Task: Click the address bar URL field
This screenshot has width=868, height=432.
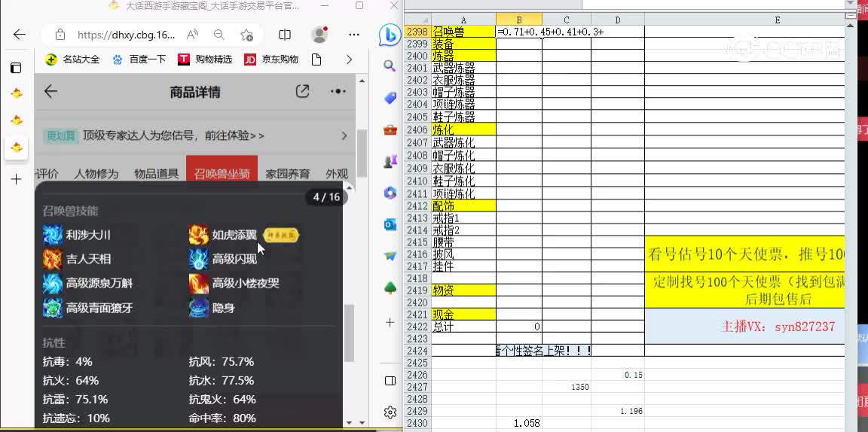Action: coord(127,35)
